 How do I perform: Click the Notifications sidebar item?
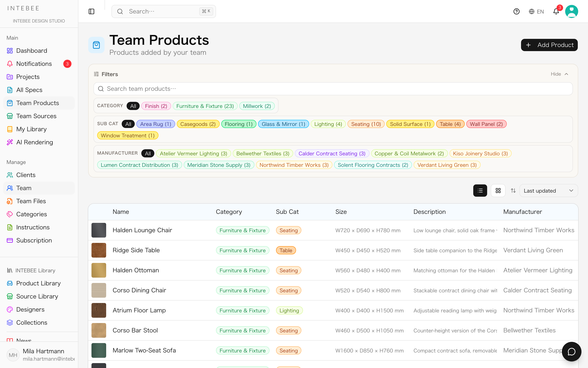click(39, 64)
